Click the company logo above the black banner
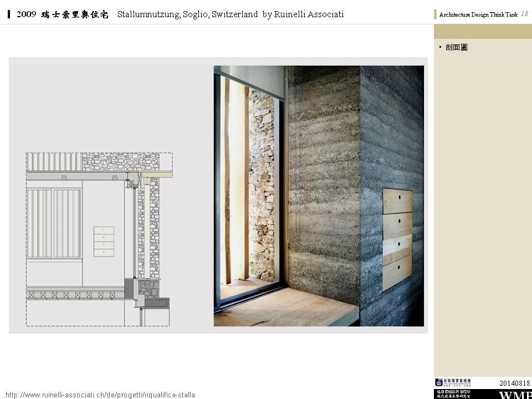This screenshot has height=399, width=532. tap(453, 382)
